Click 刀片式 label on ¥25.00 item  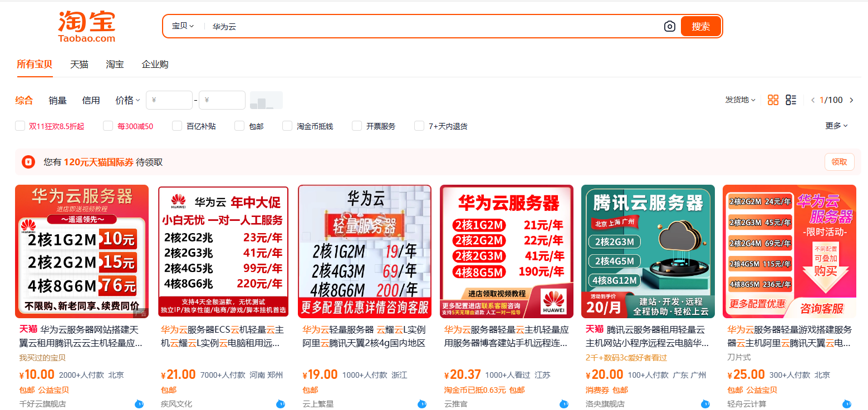pyautogui.click(x=739, y=357)
